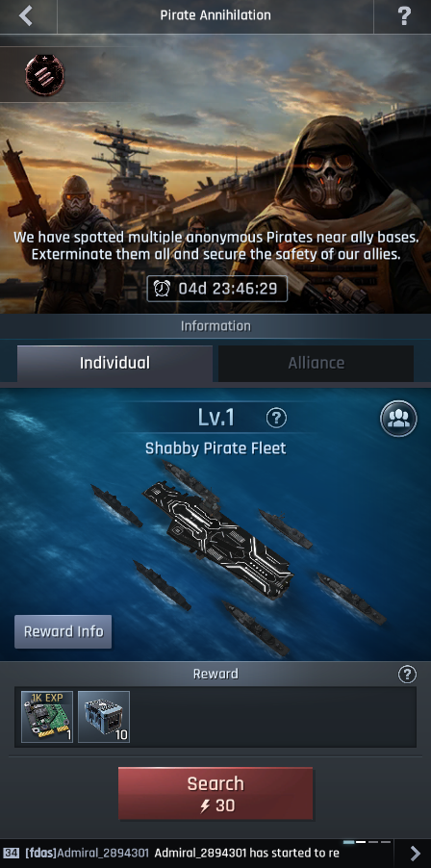Image resolution: width=431 pixels, height=868 pixels.
Task: Switch to the Individual tab
Action: pyautogui.click(x=114, y=363)
